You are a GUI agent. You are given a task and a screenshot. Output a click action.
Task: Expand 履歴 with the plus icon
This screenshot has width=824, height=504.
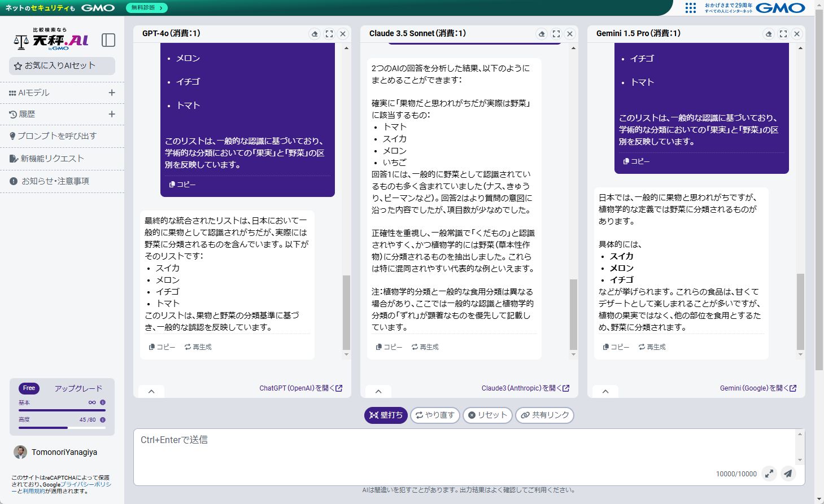[112, 114]
